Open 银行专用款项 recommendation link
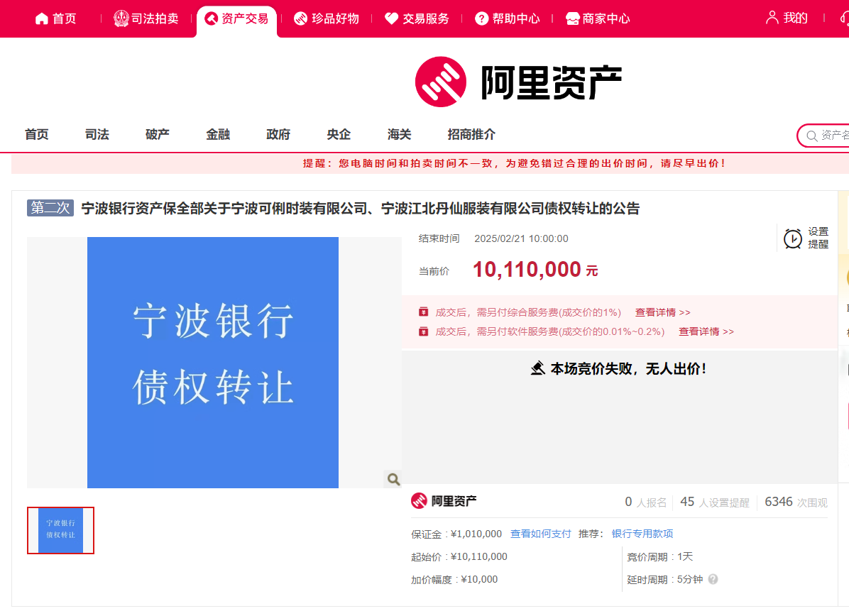This screenshot has height=616, width=849. [642, 534]
